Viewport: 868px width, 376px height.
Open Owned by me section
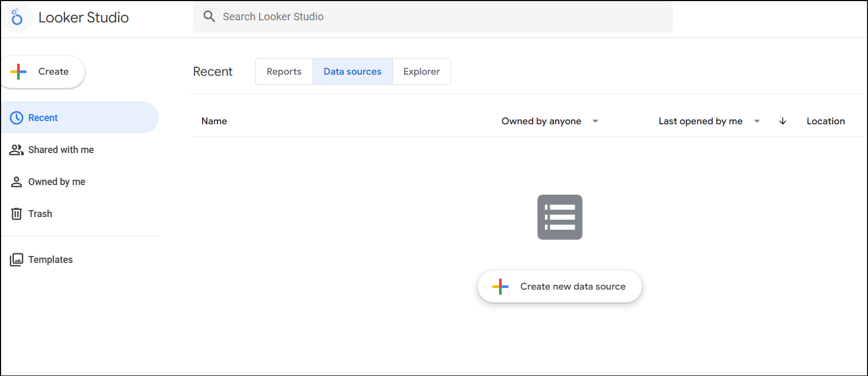point(79,182)
